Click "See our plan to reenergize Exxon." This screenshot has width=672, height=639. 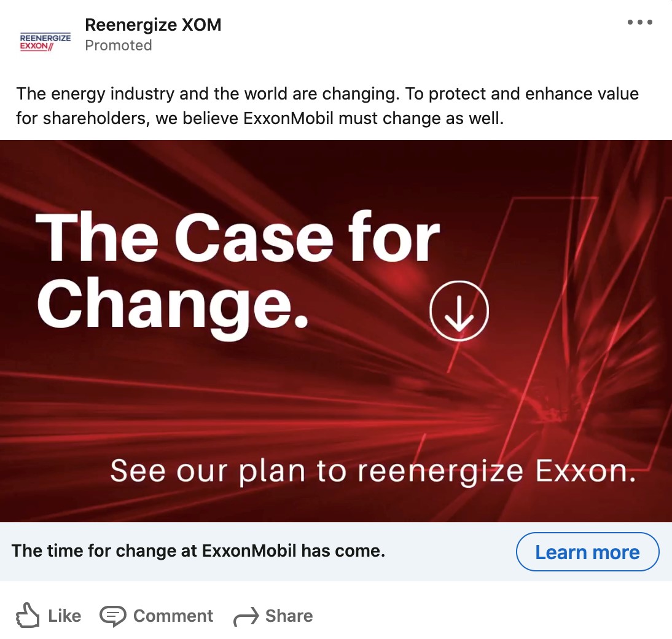coord(372,471)
